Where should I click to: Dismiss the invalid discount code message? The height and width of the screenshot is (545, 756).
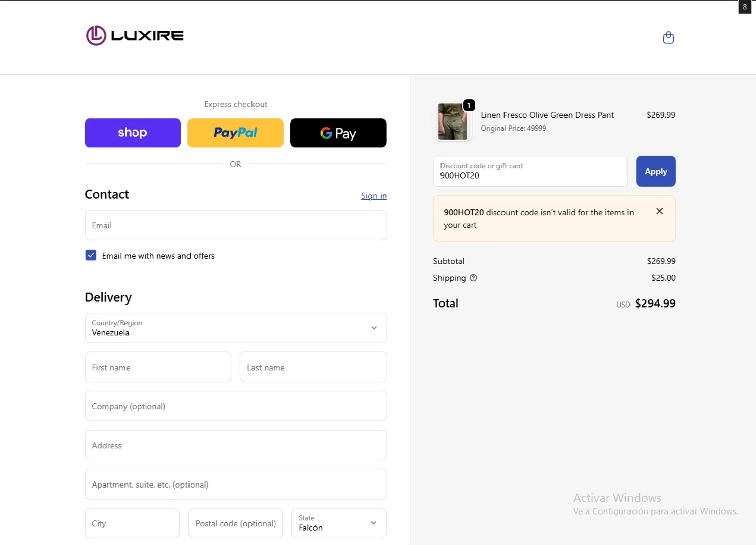pos(659,211)
